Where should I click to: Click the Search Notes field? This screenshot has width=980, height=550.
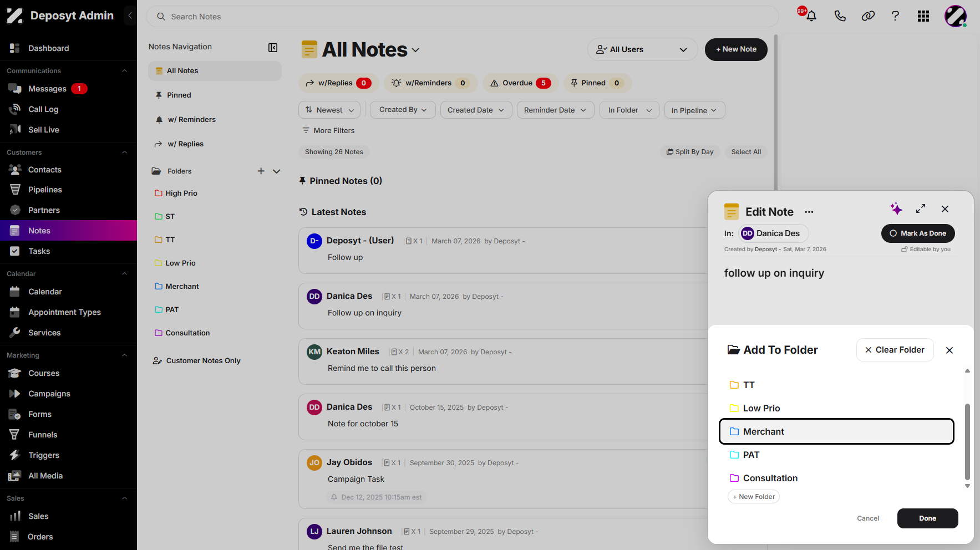[462, 17]
